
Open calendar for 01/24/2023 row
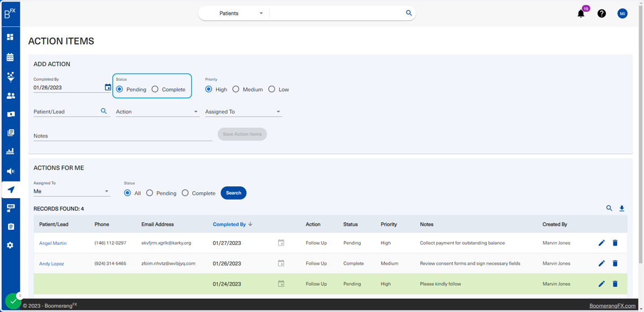point(281,284)
